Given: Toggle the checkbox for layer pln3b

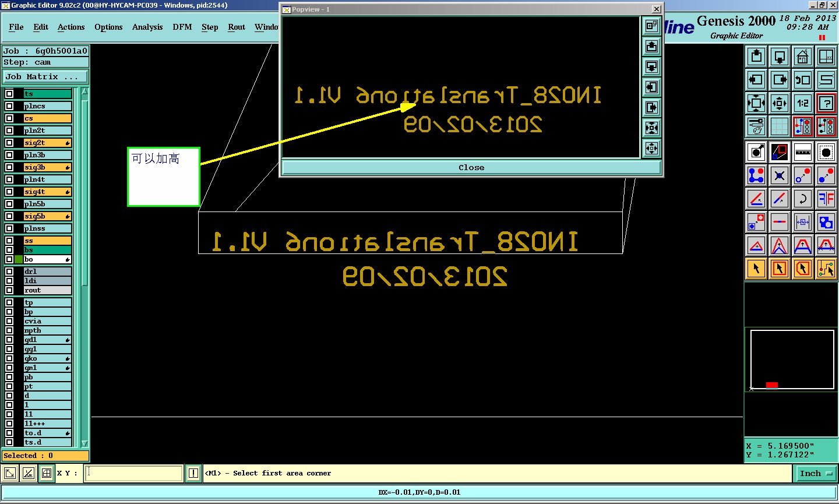Looking at the screenshot, I should pyautogui.click(x=9, y=155).
